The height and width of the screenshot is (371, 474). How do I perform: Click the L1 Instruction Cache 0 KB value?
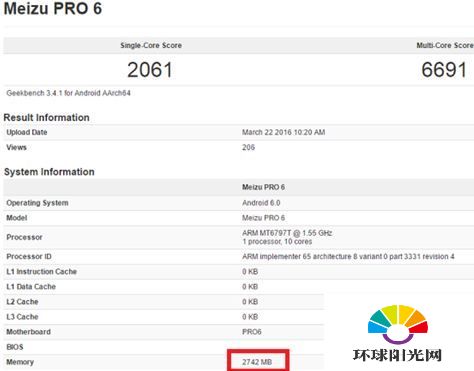[x=250, y=272]
